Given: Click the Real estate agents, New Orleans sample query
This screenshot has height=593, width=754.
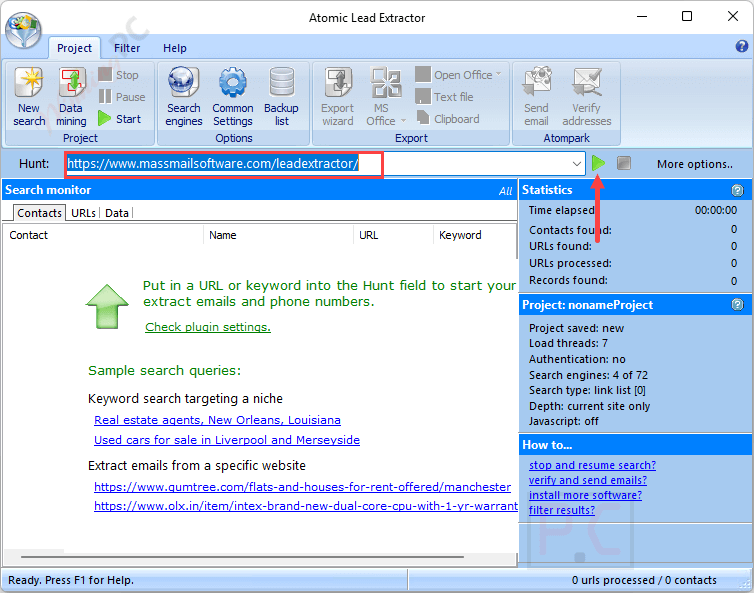Looking at the screenshot, I should click(217, 420).
